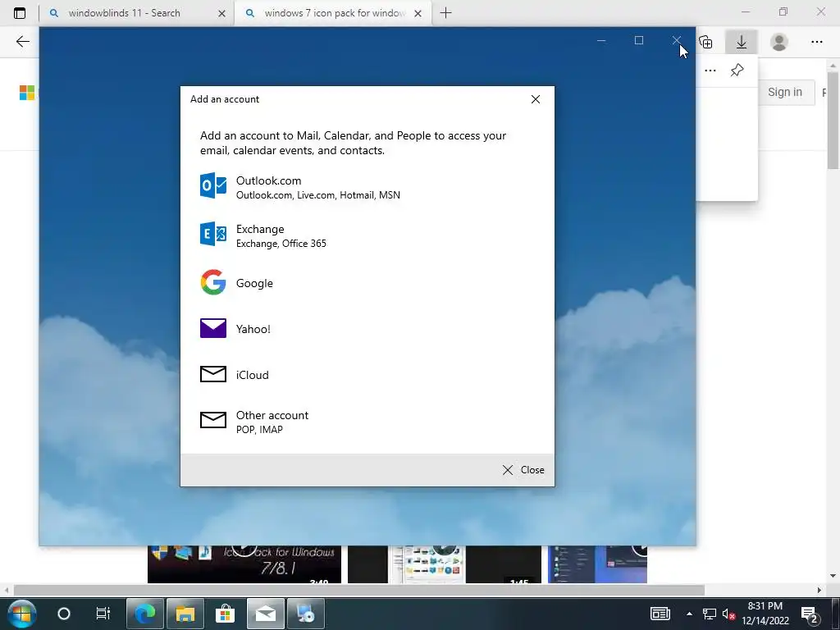This screenshot has height=630, width=840.
Task: Click the Google label text
Action: tap(254, 283)
